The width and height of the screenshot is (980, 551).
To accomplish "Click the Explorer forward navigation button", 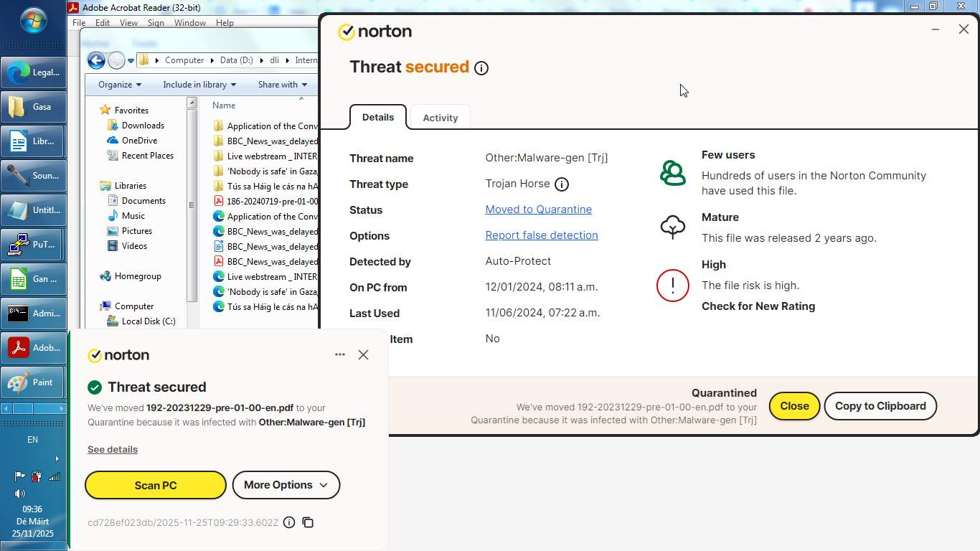I will click(x=116, y=60).
